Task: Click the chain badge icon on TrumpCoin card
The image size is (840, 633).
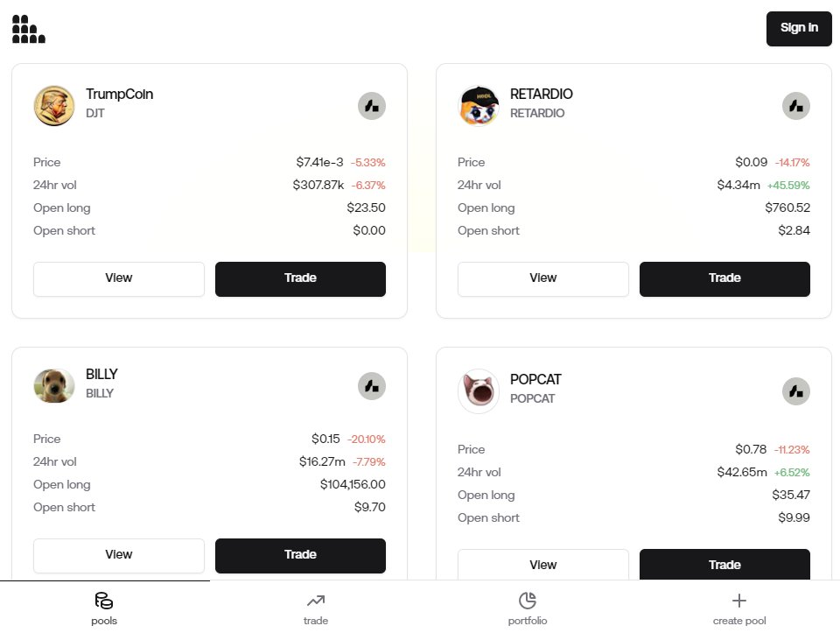Action: pyautogui.click(x=372, y=107)
